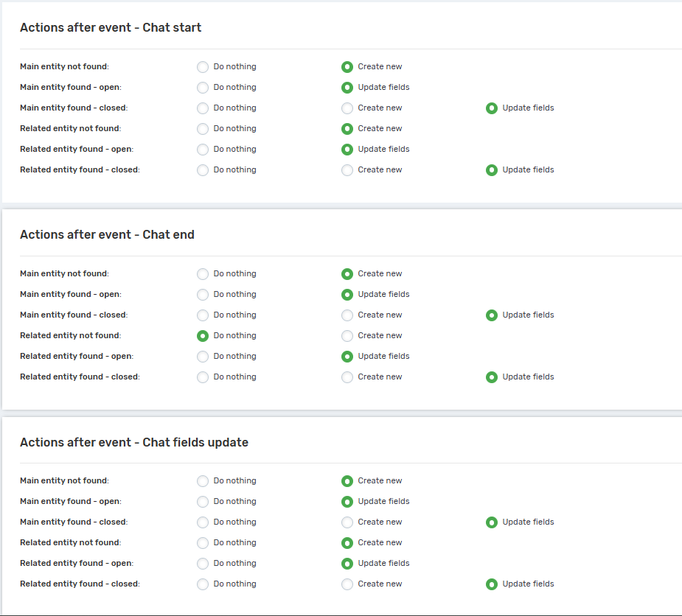Screen dimensions: 682x616
Task: Select 'Do nothing' for Main entity not found in Chat start
Action: click(203, 67)
